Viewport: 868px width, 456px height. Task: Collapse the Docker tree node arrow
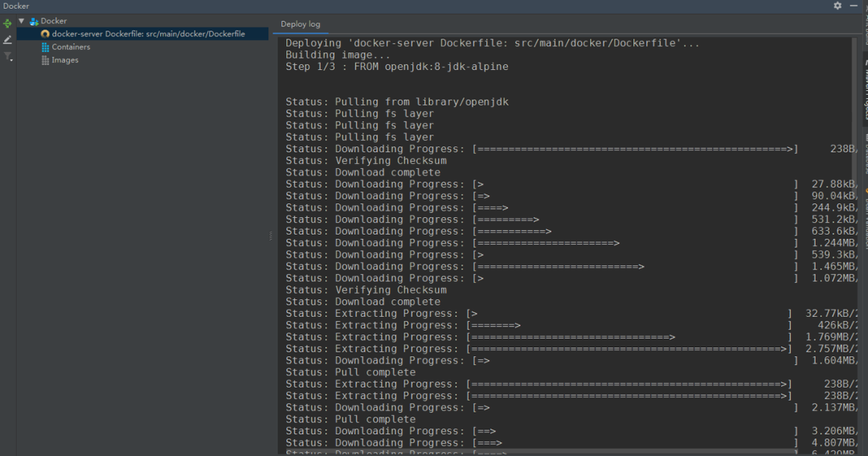click(22, 21)
